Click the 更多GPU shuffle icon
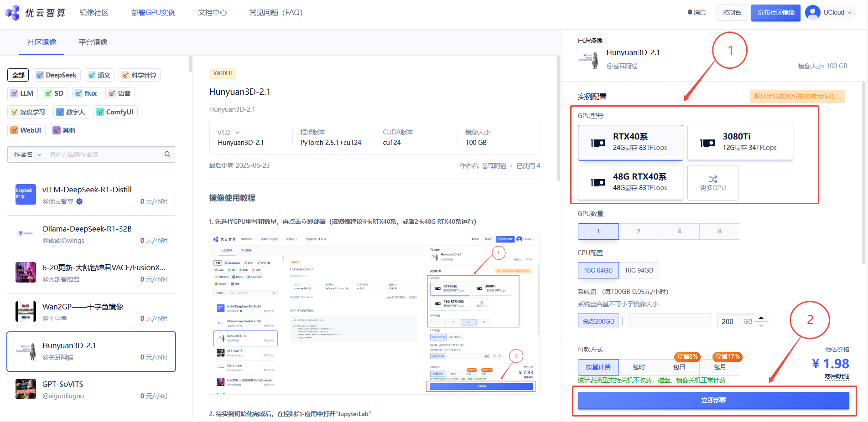Viewport: 868px width, 422px height. coord(713,179)
